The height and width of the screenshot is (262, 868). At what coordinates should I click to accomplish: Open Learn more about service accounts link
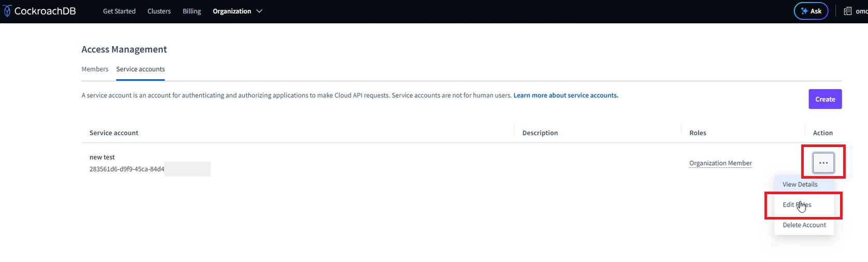click(566, 95)
